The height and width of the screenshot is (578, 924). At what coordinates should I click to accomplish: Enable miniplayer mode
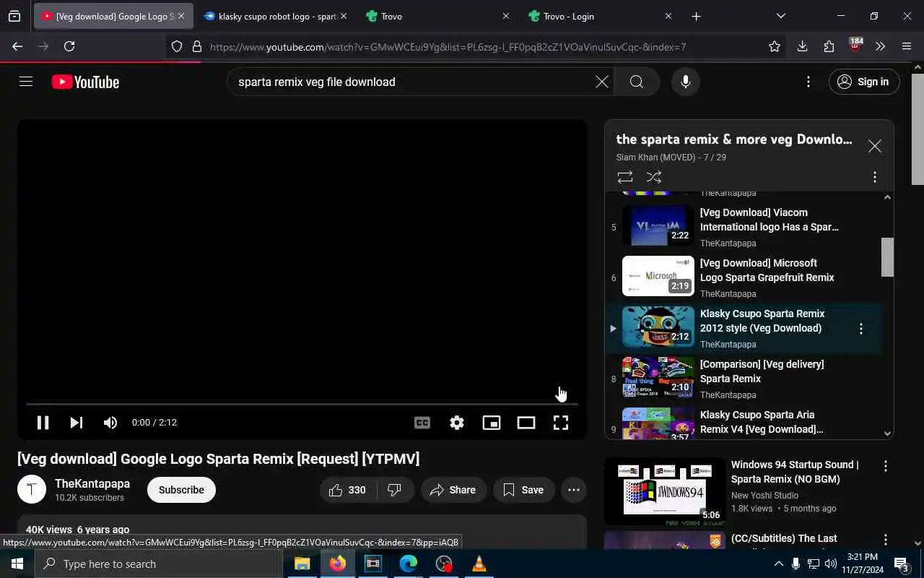[x=492, y=423]
